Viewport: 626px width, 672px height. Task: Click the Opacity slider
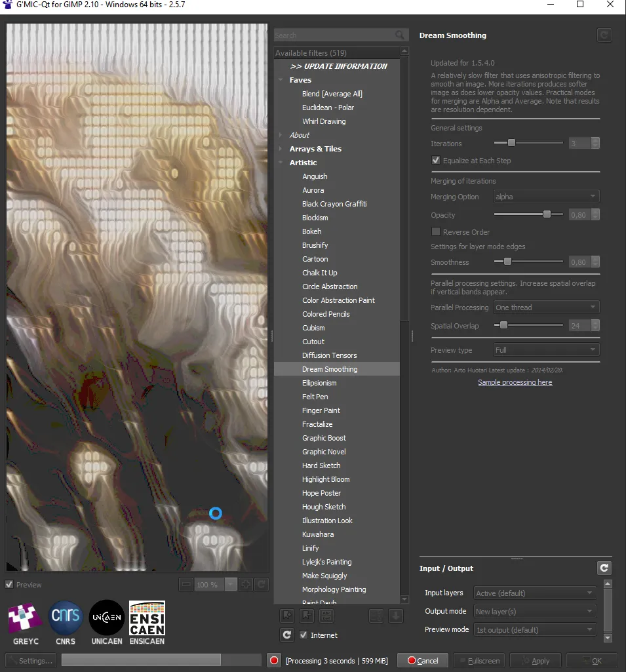click(528, 214)
